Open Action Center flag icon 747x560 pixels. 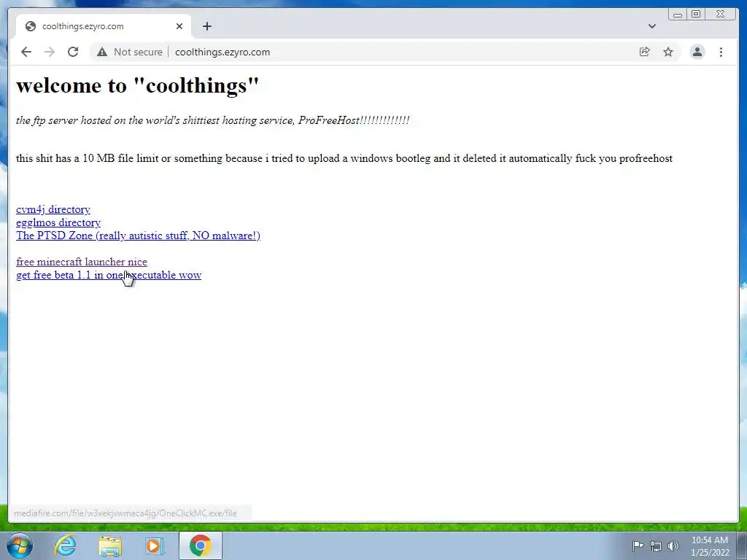[x=638, y=545]
